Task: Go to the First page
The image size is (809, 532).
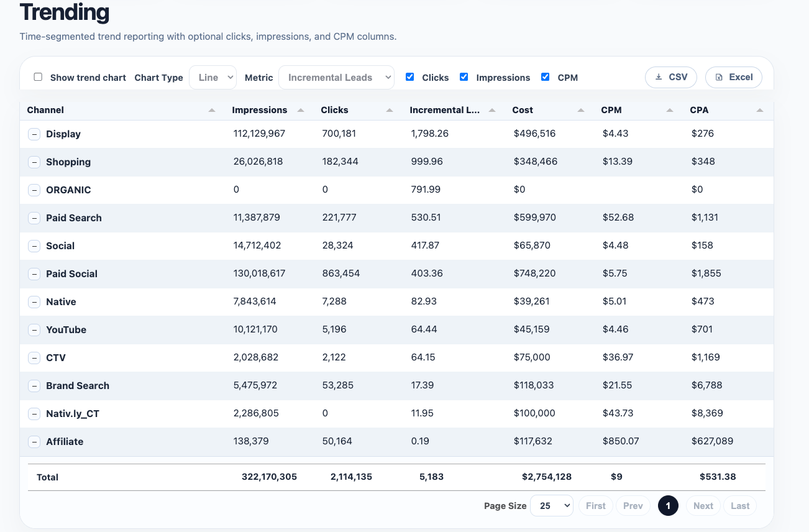Action: [x=596, y=506]
